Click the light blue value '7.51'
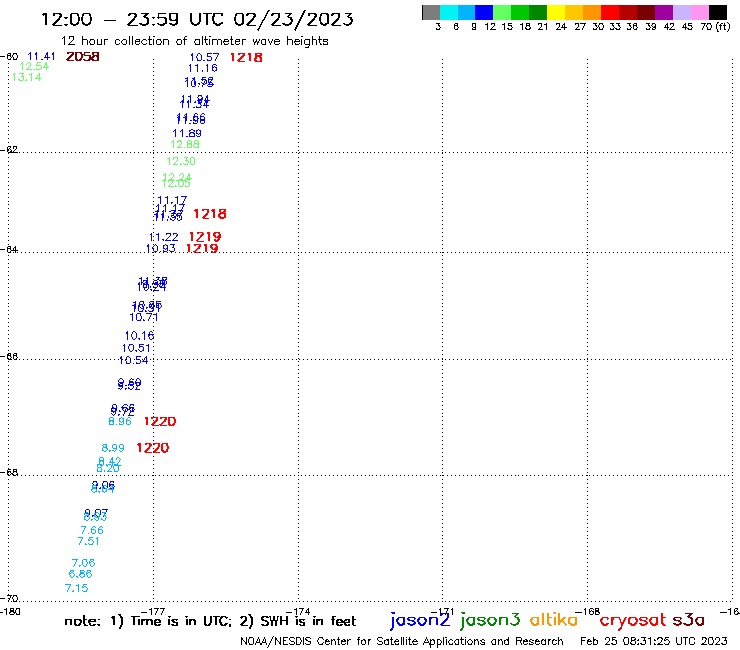 click(x=88, y=541)
